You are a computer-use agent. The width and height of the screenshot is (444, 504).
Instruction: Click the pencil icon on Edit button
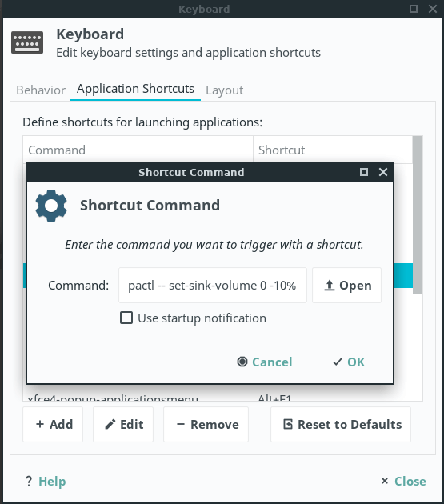[x=110, y=424]
